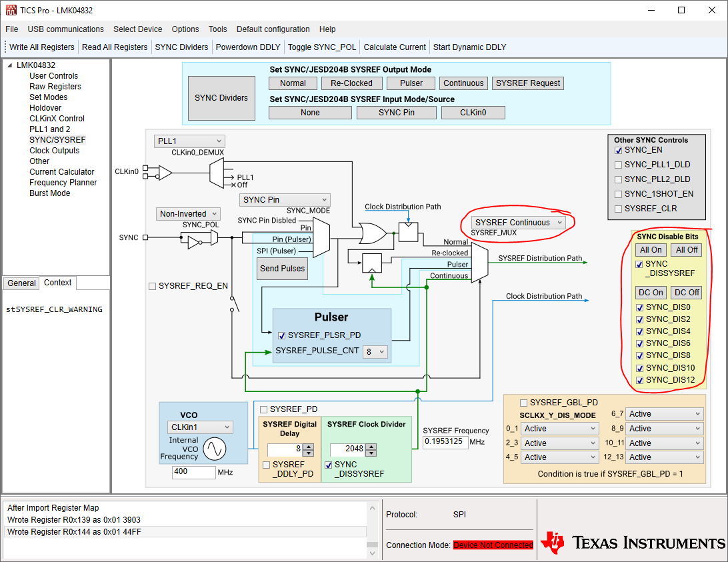
Task: Click the TICS Pro app icon in title bar
Action: [11, 10]
